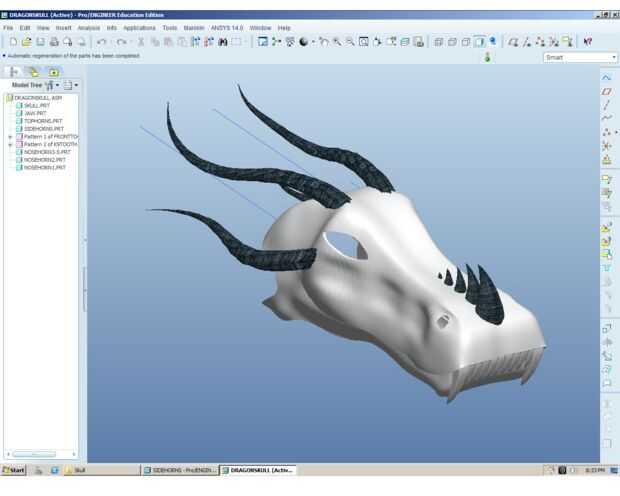This screenshot has width=620, height=496.
Task: Switch to Hidden Line display mode
Action: tap(452, 42)
